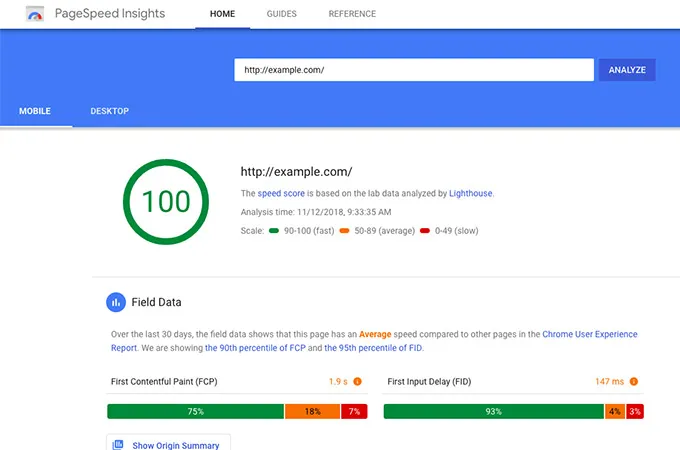This screenshot has height=450, width=680.
Task: Click the URL input field
Action: pos(414,70)
